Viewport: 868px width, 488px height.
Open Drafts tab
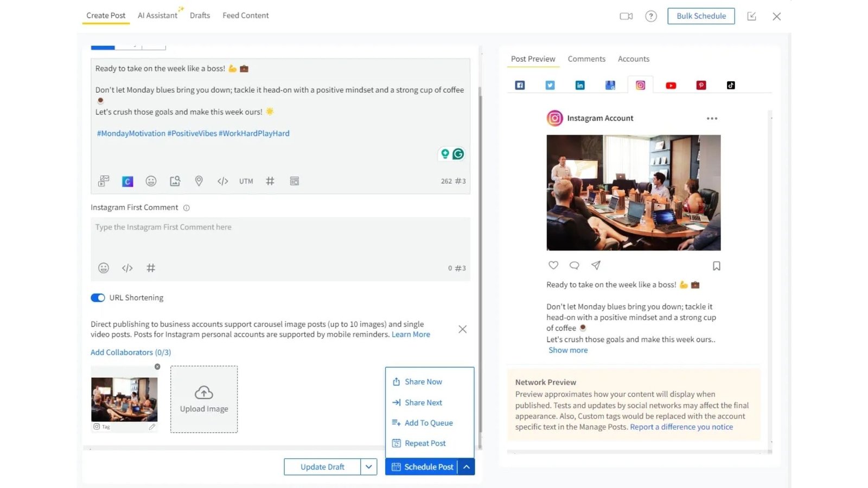(200, 16)
